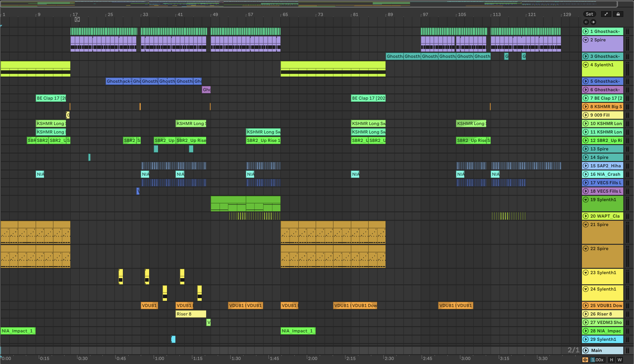Collapse the 4 Sylenth1 track
This screenshot has height=364, width=634.
pyautogui.click(x=585, y=65)
